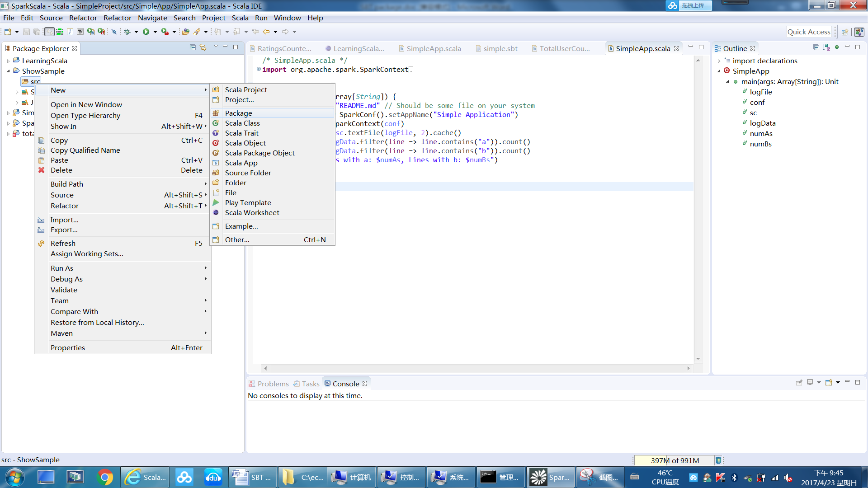The image size is (868, 488).
Task: Switch to the Tasks tab
Action: [x=307, y=384]
